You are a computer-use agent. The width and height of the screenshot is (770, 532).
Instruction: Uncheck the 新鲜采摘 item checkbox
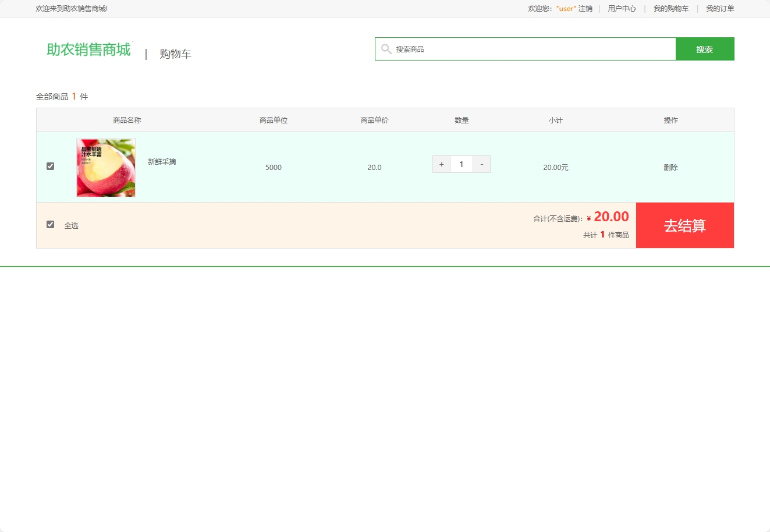(50, 166)
